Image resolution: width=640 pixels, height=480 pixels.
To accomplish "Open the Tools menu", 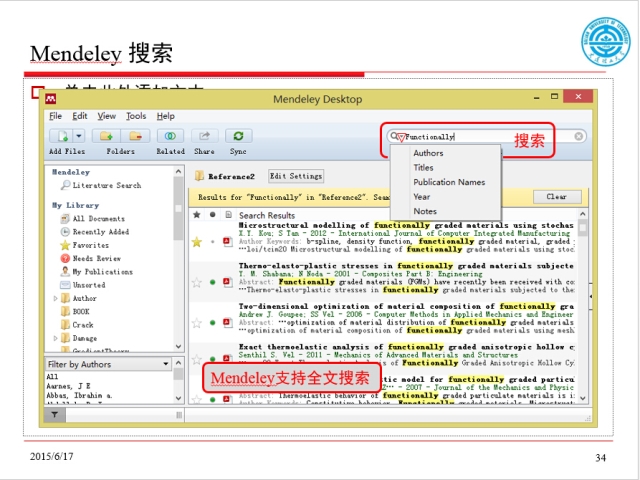I will (x=136, y=116).
